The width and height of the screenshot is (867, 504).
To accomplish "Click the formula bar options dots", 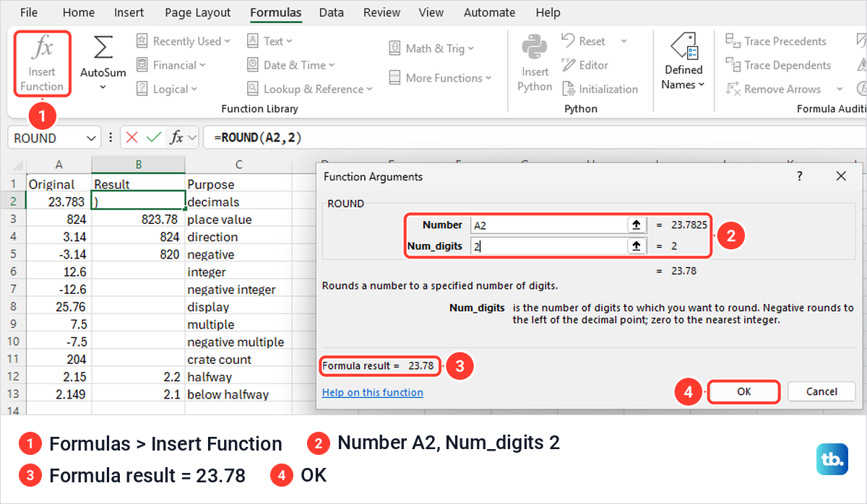I will tap(111, 137).
